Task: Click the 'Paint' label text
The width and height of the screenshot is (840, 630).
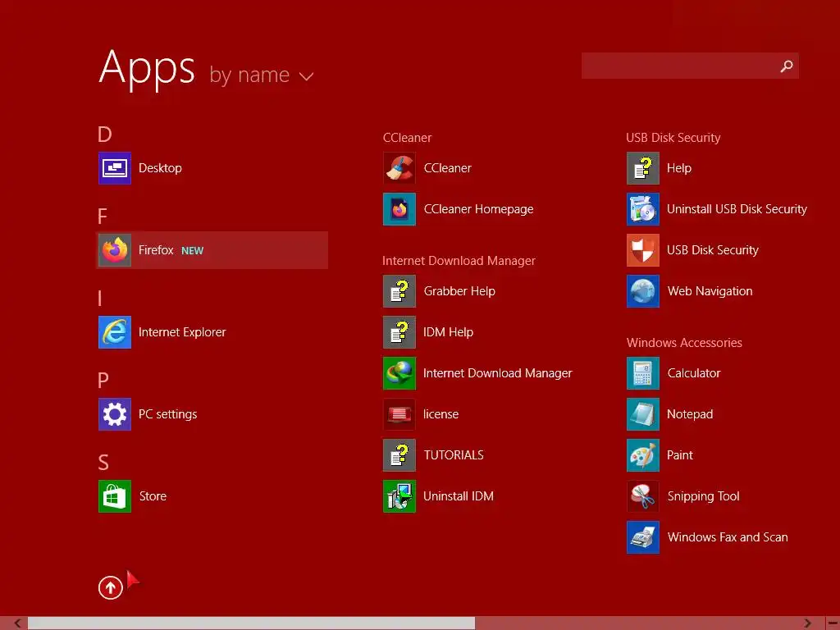Action: (680, 454)
